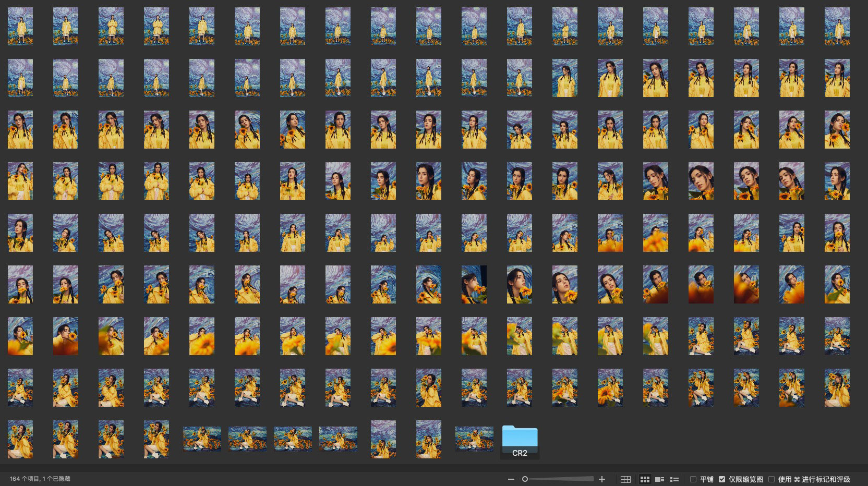Switch to thumbnails-only view icon
Viewport: 868px width, 486px height.
click(x=645, y=479)
